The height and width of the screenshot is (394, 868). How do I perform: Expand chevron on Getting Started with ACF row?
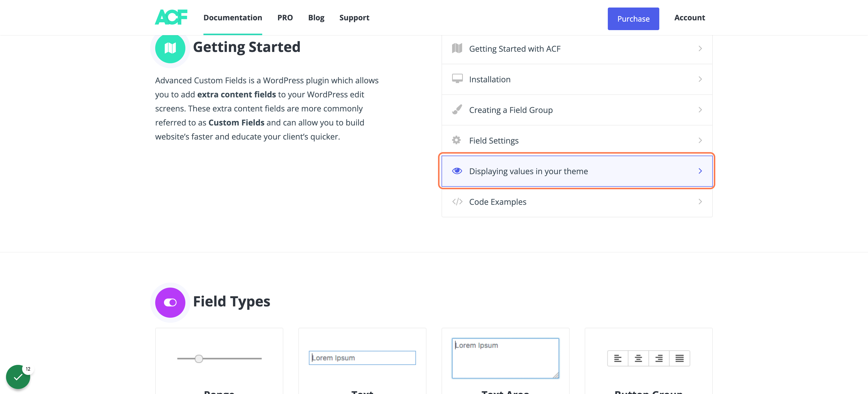coord(700,48)
